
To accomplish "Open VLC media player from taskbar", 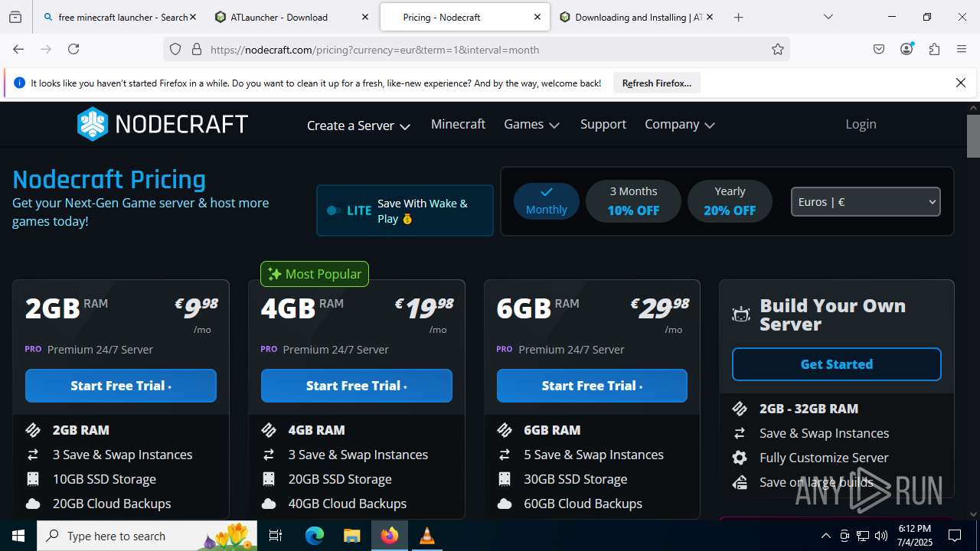I will tap(427, 536).
